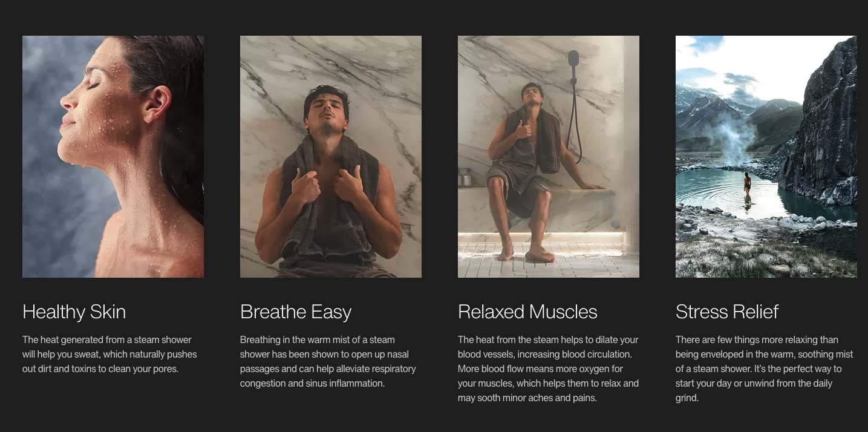Viewport: 868px width, 432px height.
Task: Click the rocky cliff in Stress Relief photo
Action: point(826,121)
